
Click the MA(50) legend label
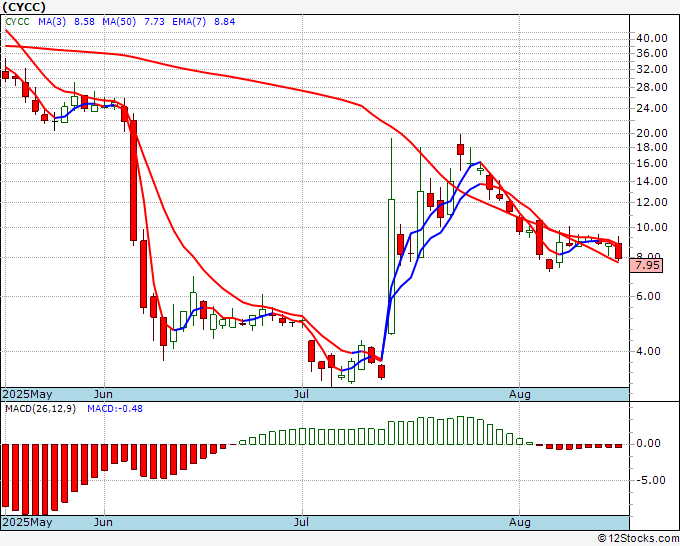point(119,22)
